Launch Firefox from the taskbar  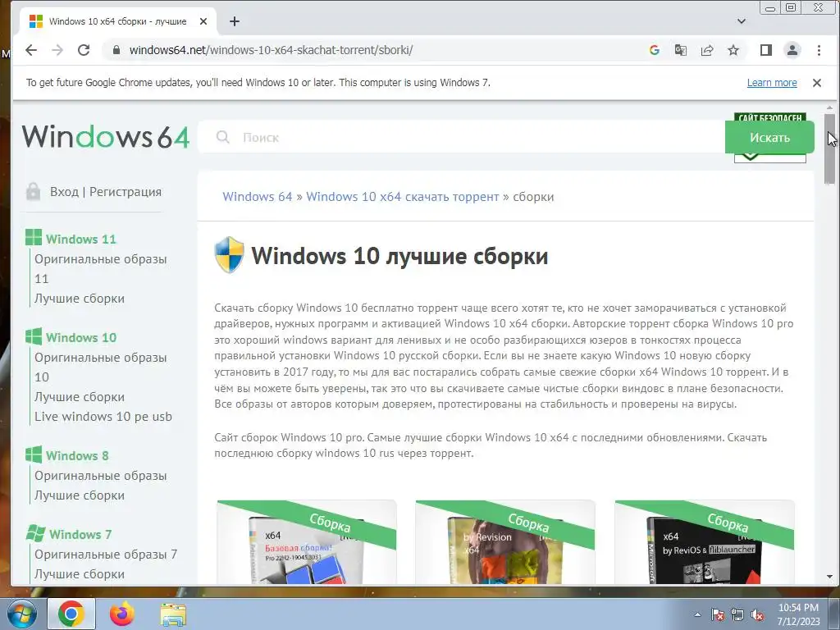[x=122, y=614]
